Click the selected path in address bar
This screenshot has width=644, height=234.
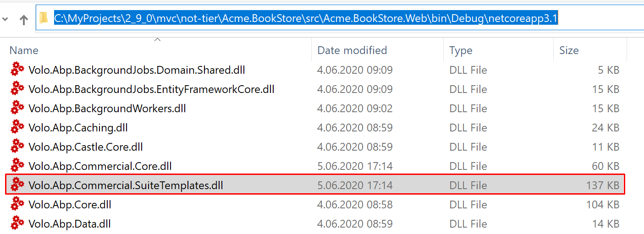[x=305, y=18]
